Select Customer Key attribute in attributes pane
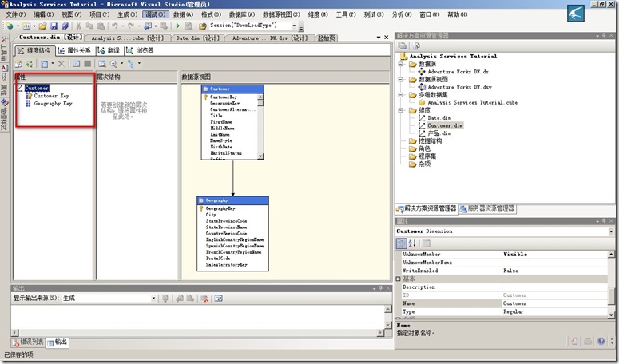Image resolution: width=619 pixels, height=364 pixels. (51, 96)
